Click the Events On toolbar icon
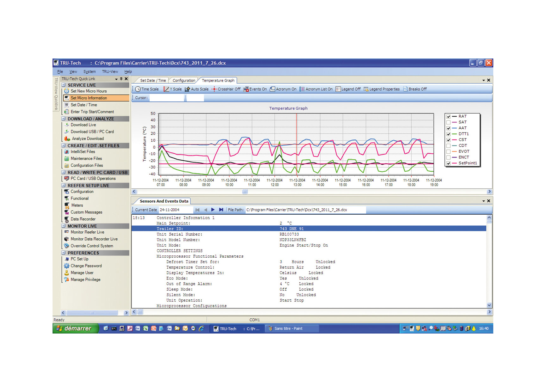555x392 pixels. point(246,89)
